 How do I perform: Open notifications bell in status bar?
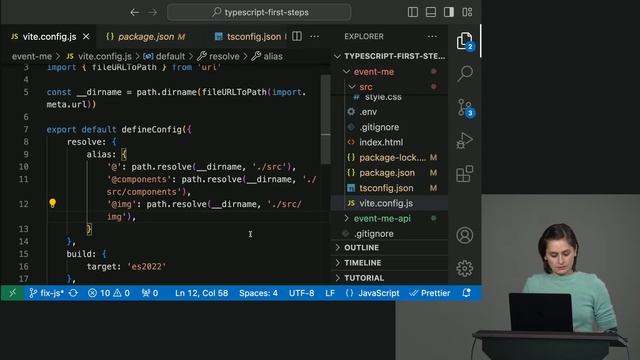click(x=466, y=293)
